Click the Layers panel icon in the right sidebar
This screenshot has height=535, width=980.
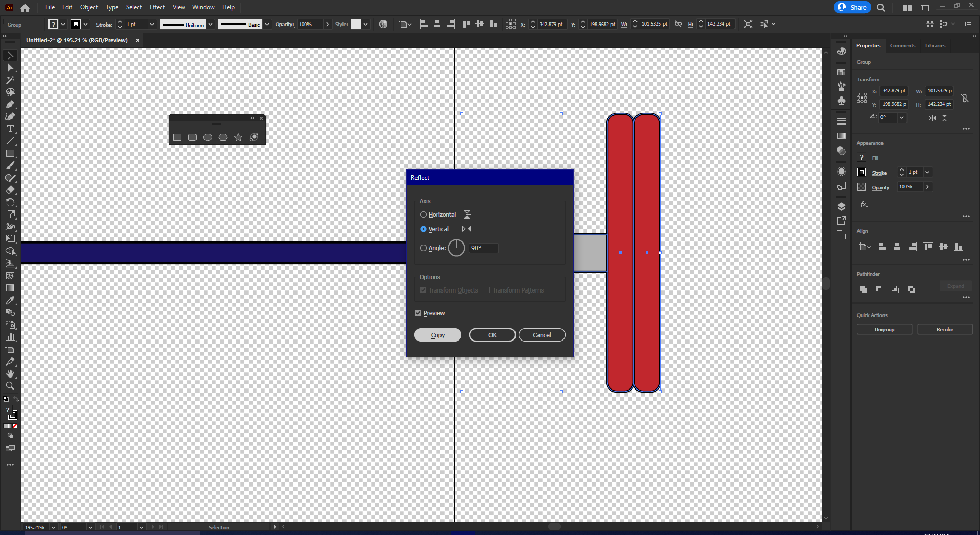pos(841,207)
